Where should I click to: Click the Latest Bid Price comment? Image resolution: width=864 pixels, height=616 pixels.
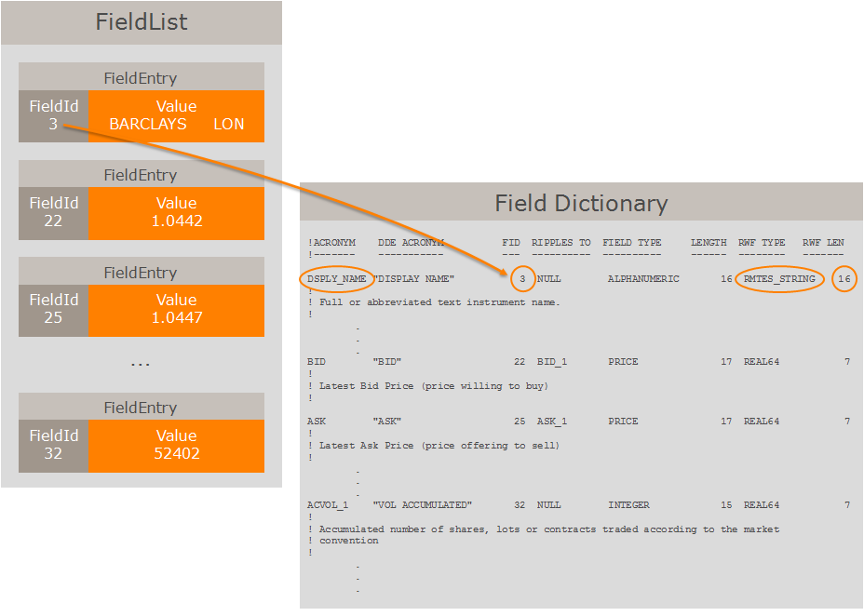click(x=434, y=386)
